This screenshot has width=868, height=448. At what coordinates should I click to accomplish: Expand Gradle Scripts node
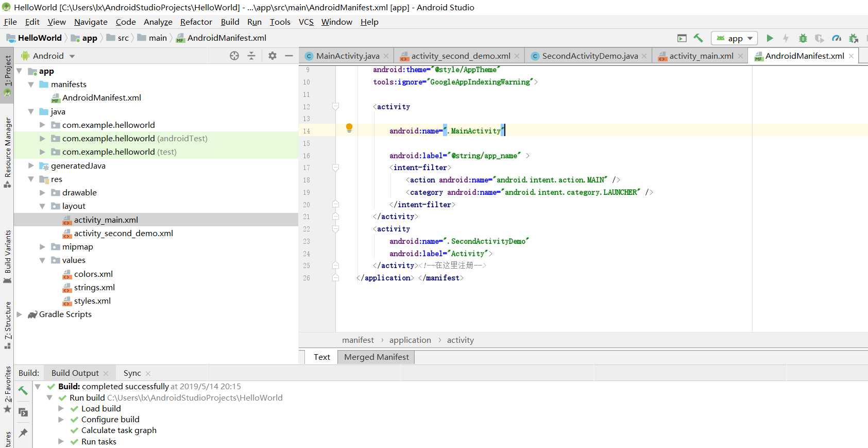point(20,314)
